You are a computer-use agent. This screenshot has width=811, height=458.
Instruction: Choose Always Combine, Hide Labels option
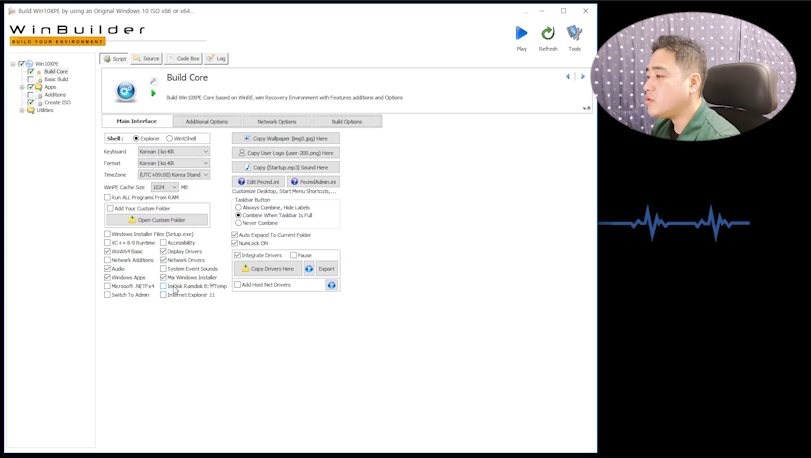click(x=238, y=207)
